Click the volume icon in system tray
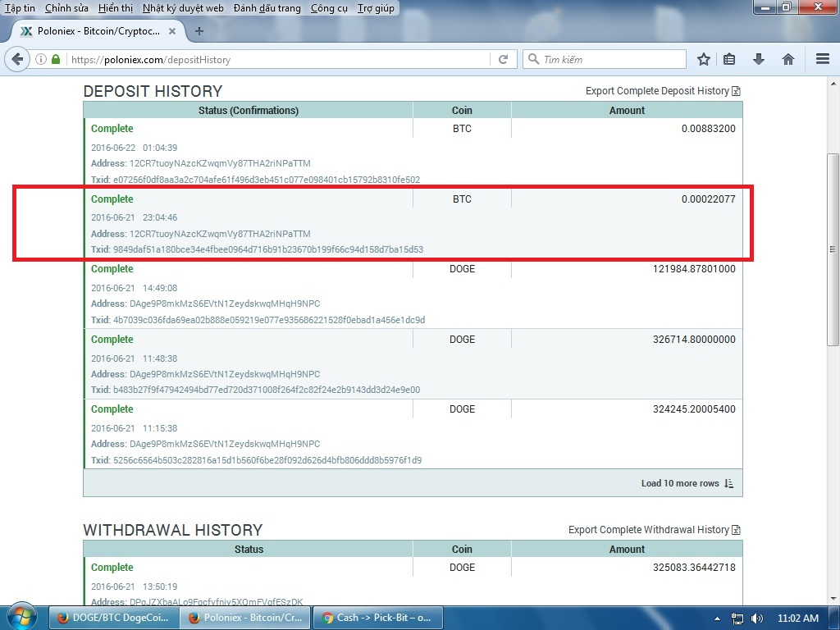Viewport: 840px width, 630px height. [756, 619]
